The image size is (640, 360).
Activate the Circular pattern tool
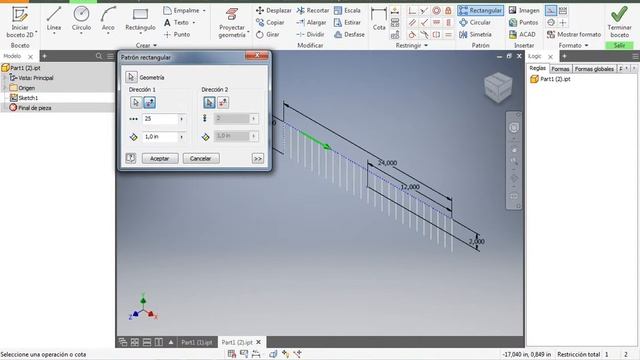point(475,22)
